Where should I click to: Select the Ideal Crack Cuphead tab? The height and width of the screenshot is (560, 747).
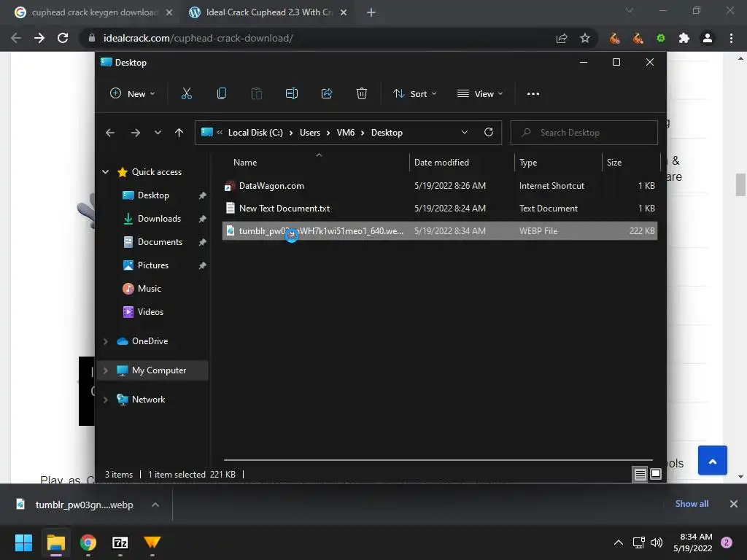268,12
